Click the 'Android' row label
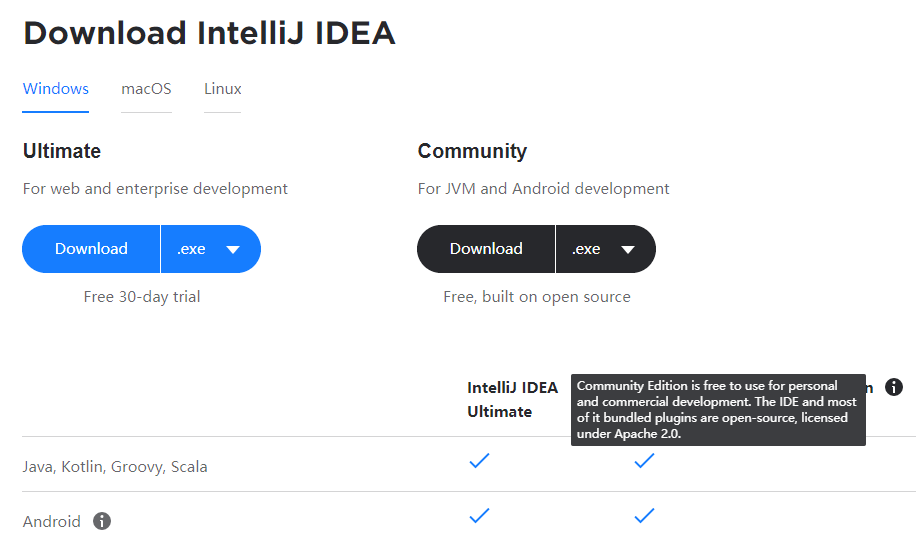 point(51,521)
